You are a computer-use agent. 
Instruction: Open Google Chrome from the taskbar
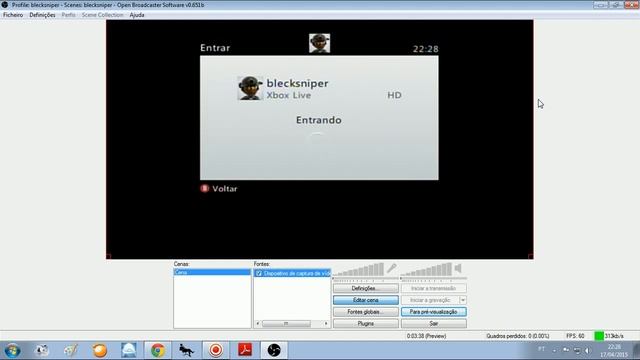click(x=158, y=350)
